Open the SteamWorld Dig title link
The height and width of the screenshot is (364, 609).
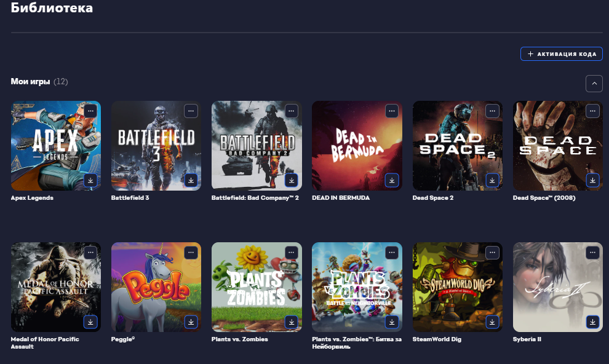click(x=437, y=339)
